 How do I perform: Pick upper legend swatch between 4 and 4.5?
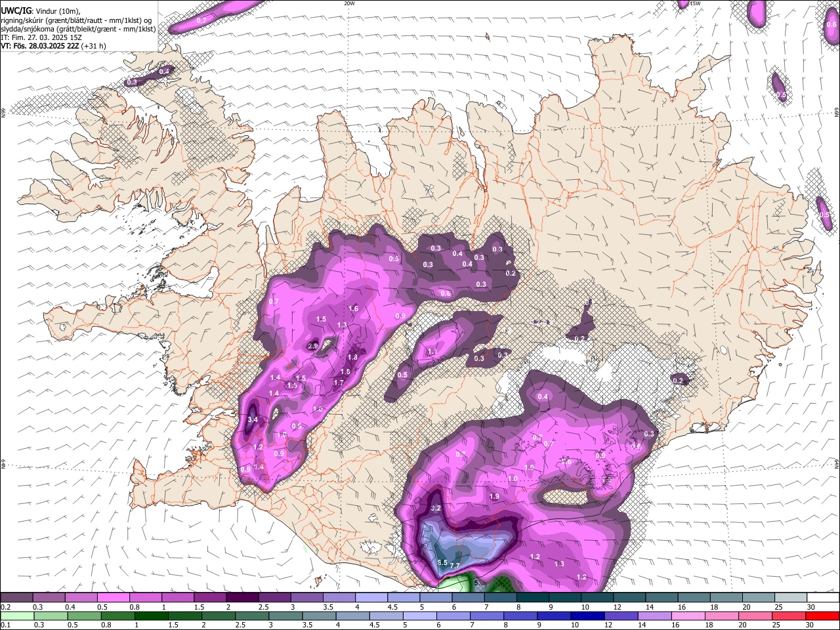[x=371, y=597]
